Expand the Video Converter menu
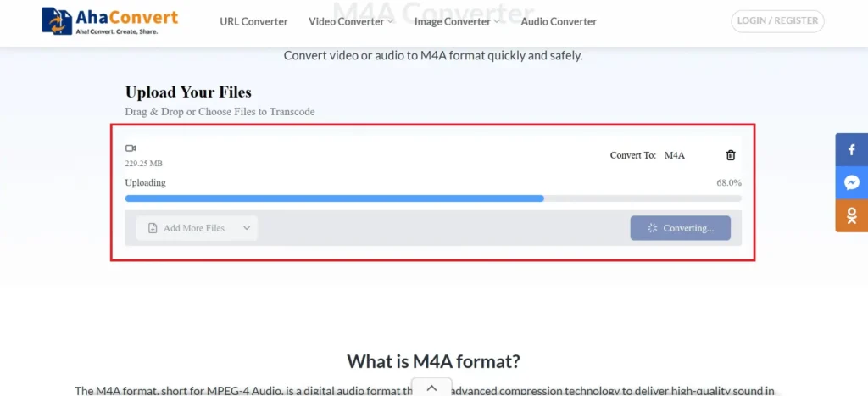The width and height of the screenshot is (868, 396). pos(351,21)
